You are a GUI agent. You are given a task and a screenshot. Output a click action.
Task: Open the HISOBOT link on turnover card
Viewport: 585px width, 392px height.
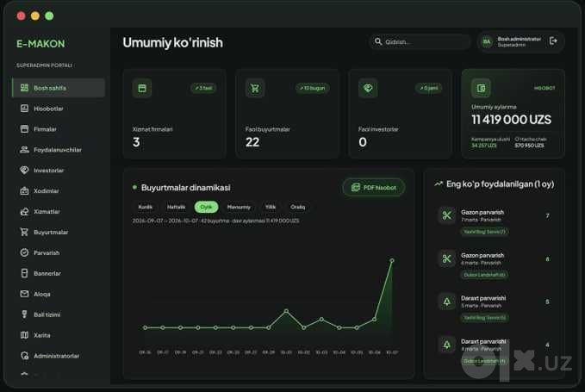(545, 88)
